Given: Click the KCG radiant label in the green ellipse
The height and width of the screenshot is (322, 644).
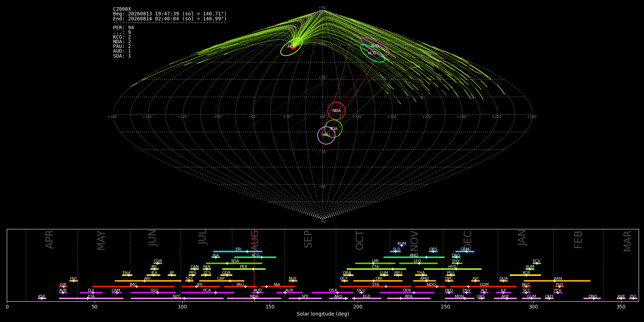Looking at the screenshot, I should [x=372, y=53].
